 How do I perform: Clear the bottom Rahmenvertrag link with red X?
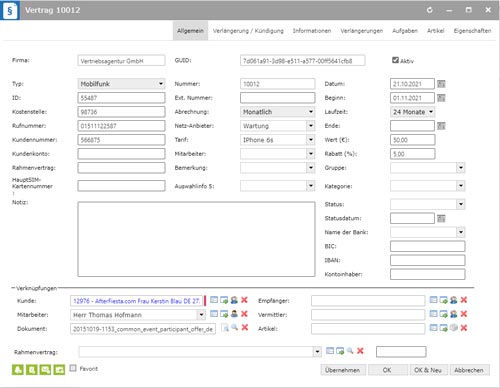tap(360, 351)
